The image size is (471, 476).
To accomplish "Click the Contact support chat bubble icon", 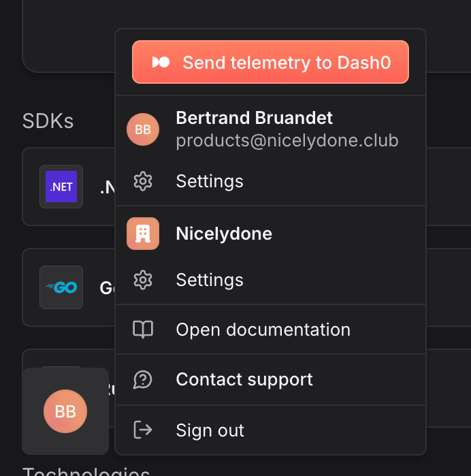I will [143, 379].
